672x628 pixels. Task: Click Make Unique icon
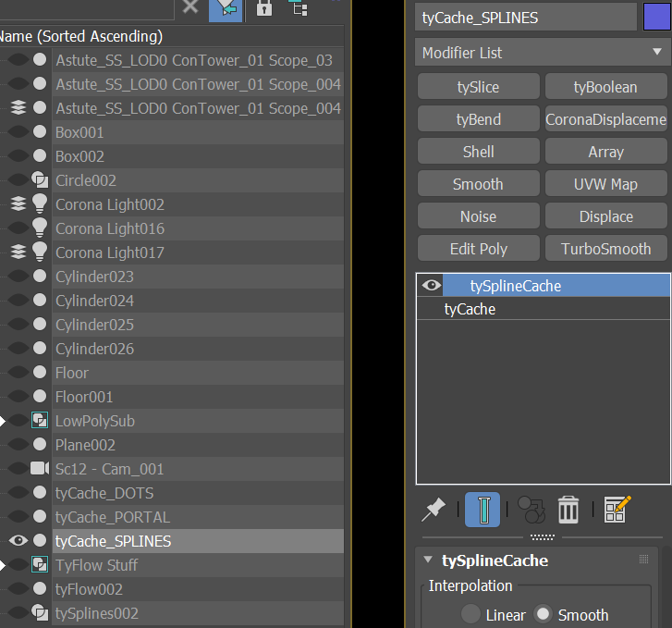531,510
